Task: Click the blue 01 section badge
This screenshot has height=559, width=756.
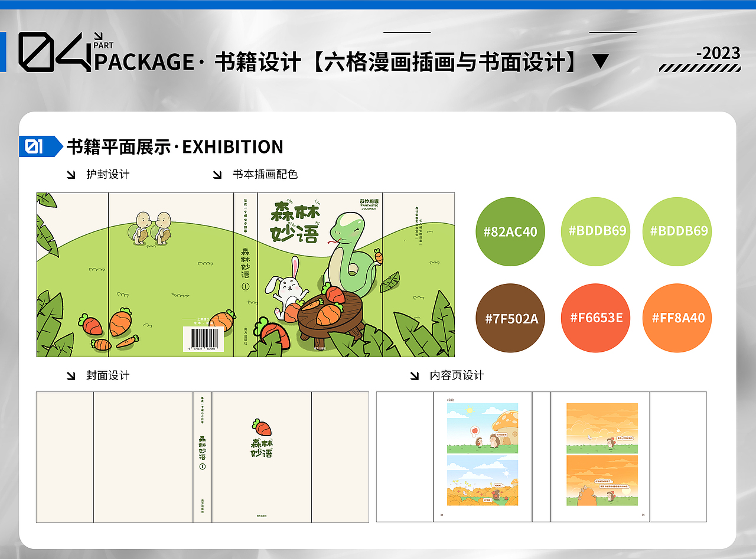Action: [41, 146]
